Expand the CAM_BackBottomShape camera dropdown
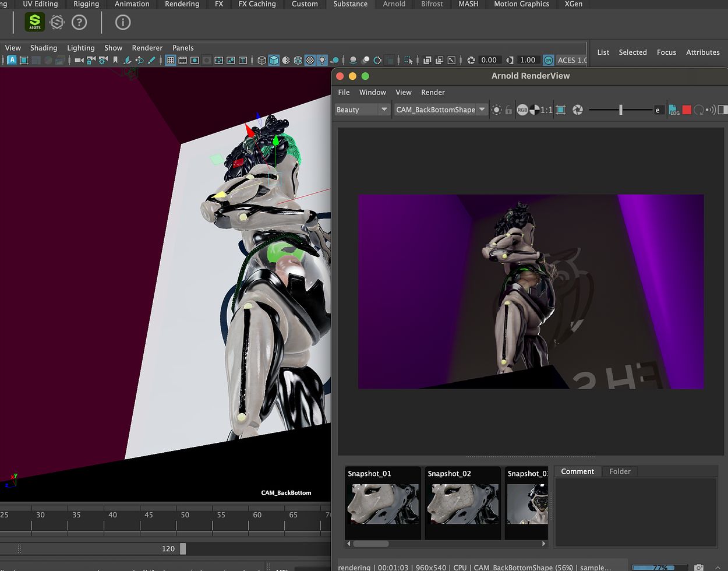The height and width of the screenshot is (571, 728). 440,110
